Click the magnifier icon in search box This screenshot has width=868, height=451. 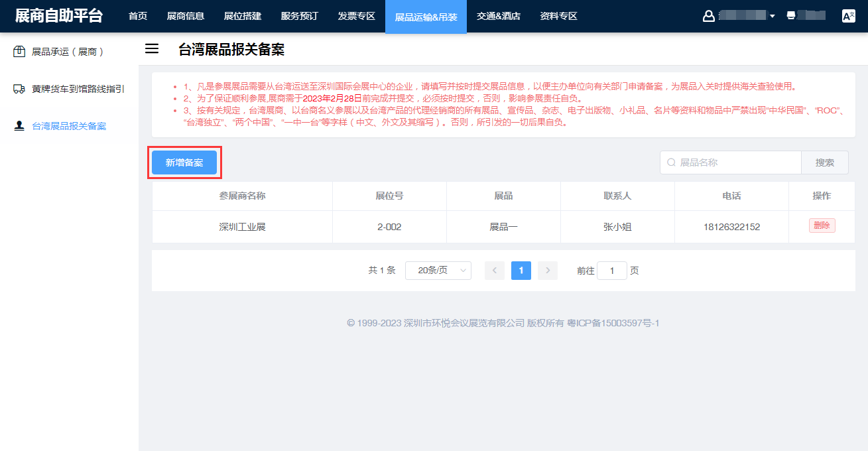[671, 162]
